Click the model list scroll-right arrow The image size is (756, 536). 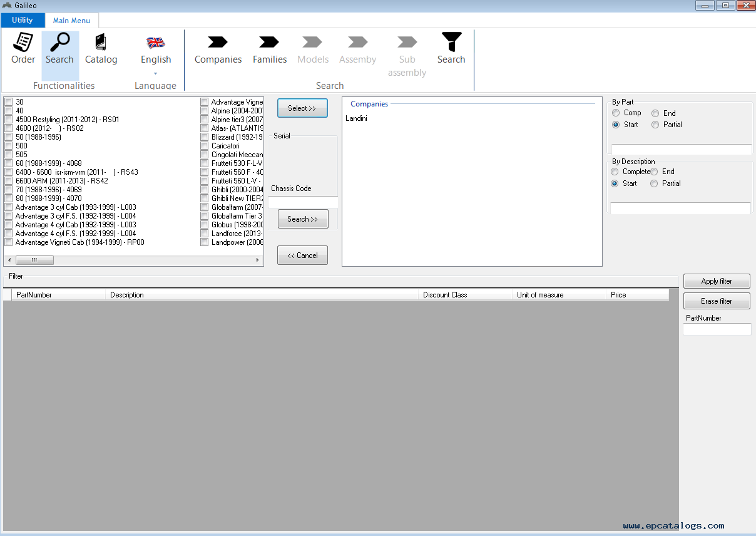point(258,260)
